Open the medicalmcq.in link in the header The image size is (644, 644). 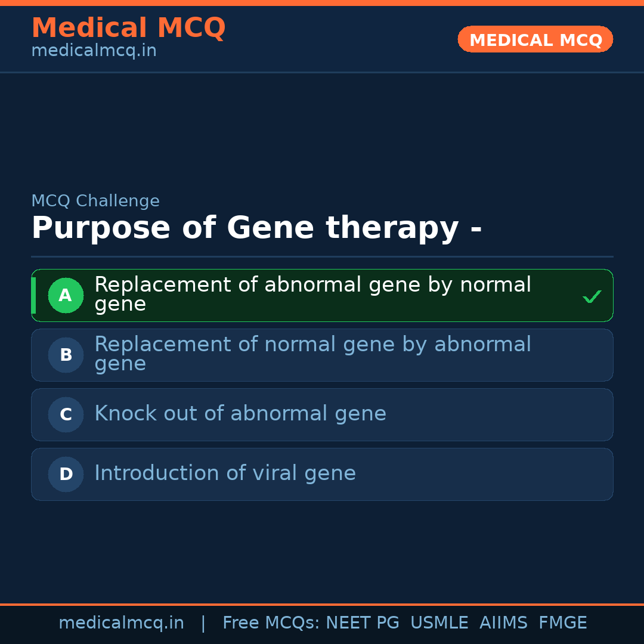(94, 51)
